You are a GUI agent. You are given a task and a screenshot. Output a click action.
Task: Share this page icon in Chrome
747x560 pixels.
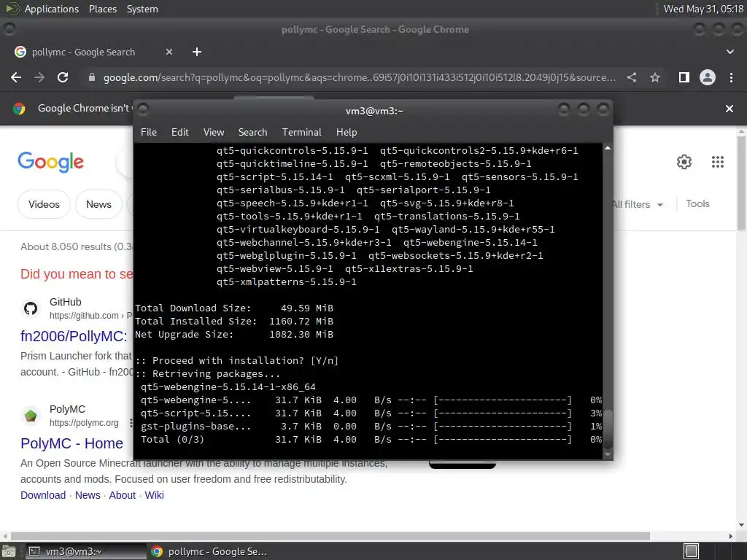tap(632, 77)
